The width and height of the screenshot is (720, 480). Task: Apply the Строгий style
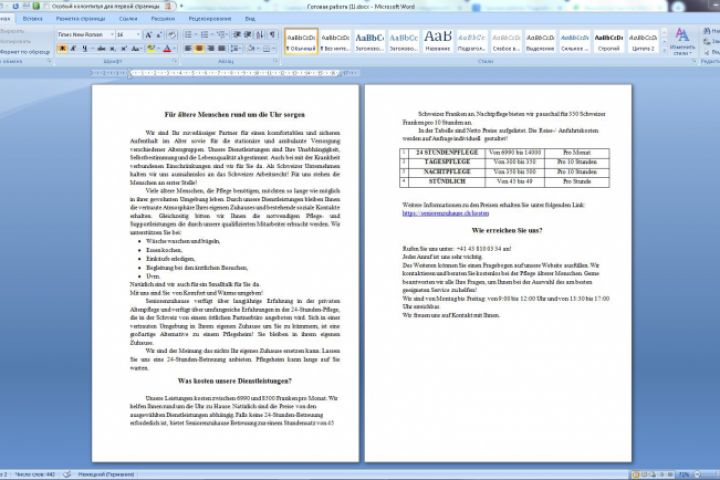(x=609, y=41)
